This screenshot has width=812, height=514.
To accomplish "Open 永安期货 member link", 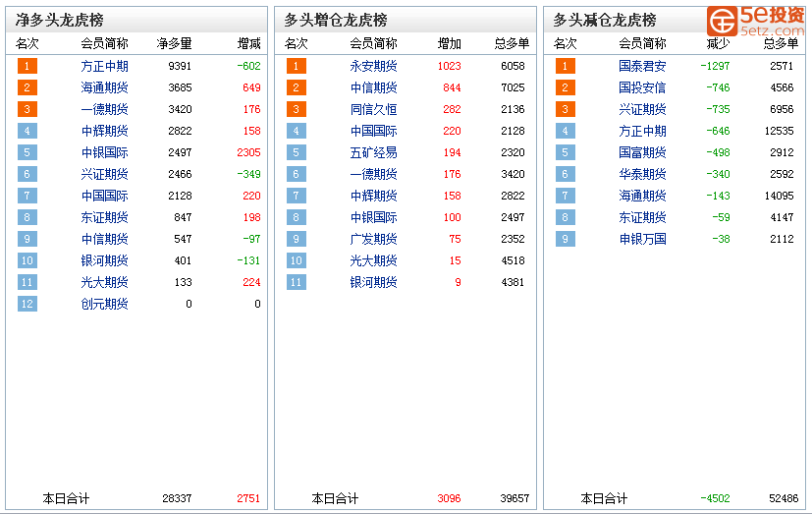I will point(373,66).
